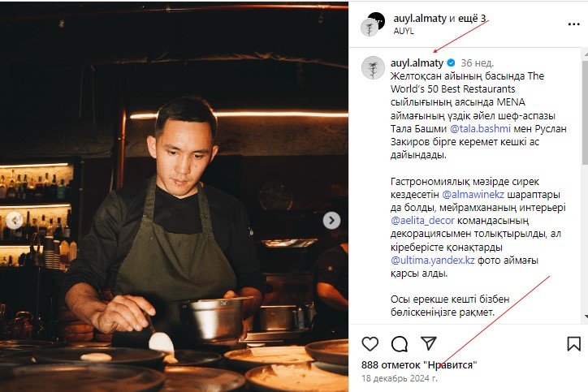Open the @tala.bashmi profile mention
Viewport: 588px width, 392px height.
pos(480,129)
